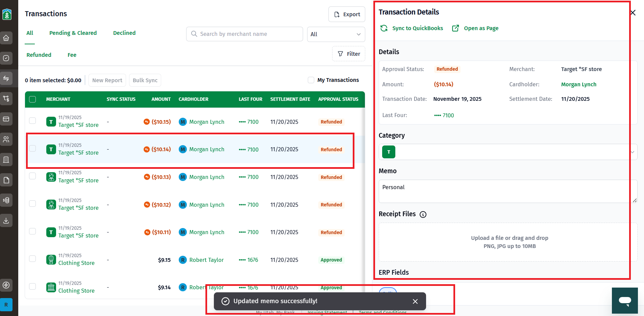
Task: Switch to the Refunded tab
Action: (39, 55)
